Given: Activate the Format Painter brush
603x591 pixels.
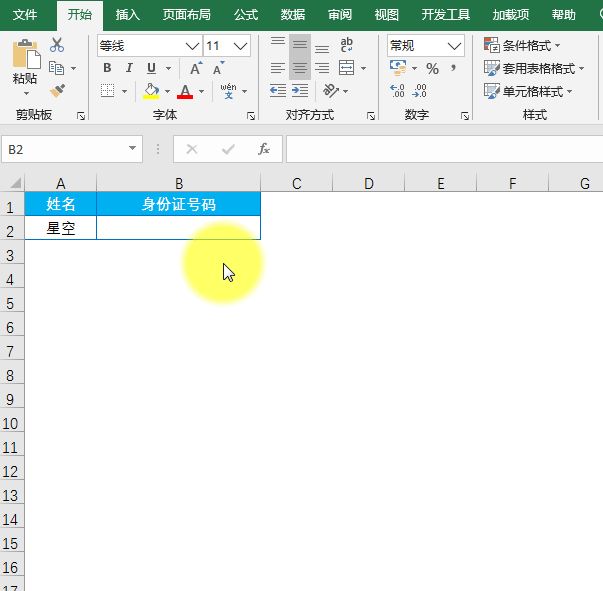Looking at the screenshot, I should (57, 91).
